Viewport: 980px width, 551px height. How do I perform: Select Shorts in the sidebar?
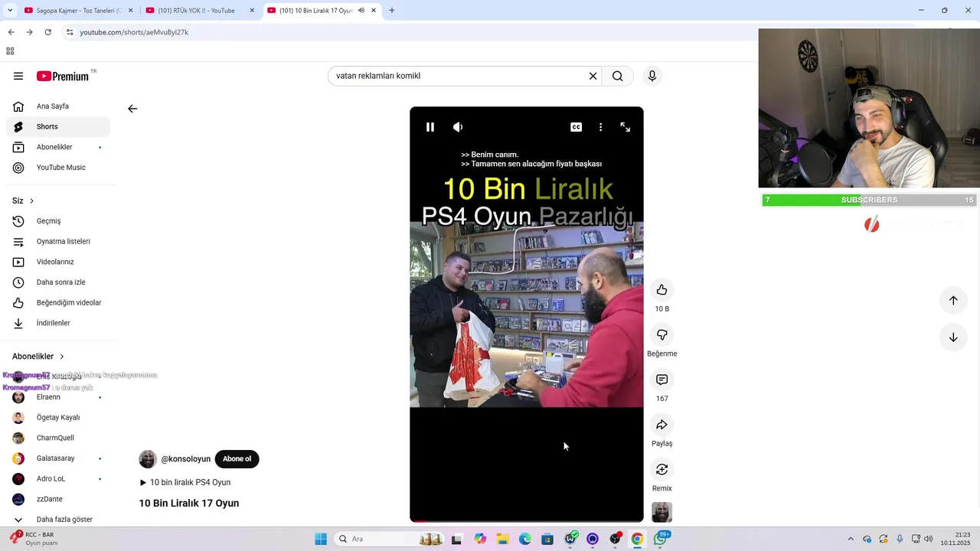58,126
